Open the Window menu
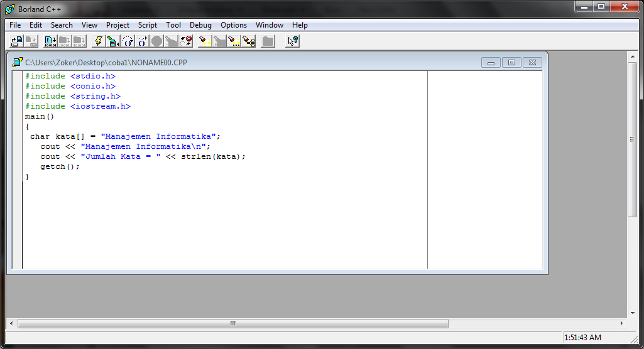Image resolution: width=644 pixels, height=349 pixels. point(270,25)
